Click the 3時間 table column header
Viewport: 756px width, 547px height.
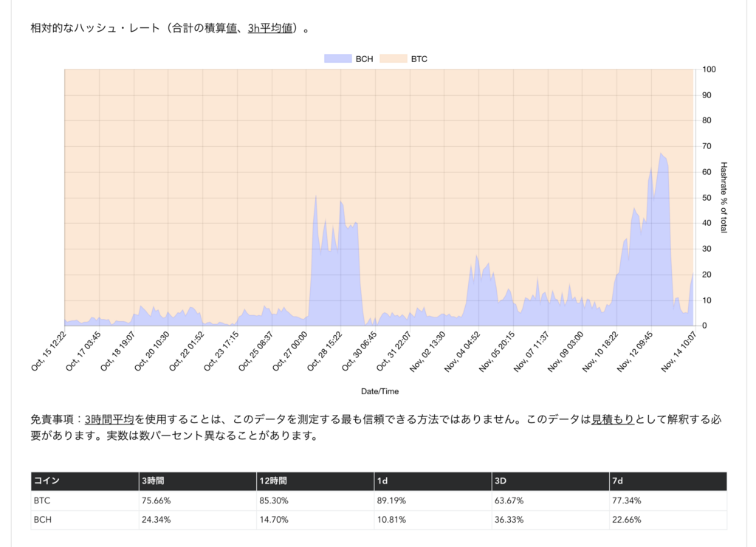point(198,481)
